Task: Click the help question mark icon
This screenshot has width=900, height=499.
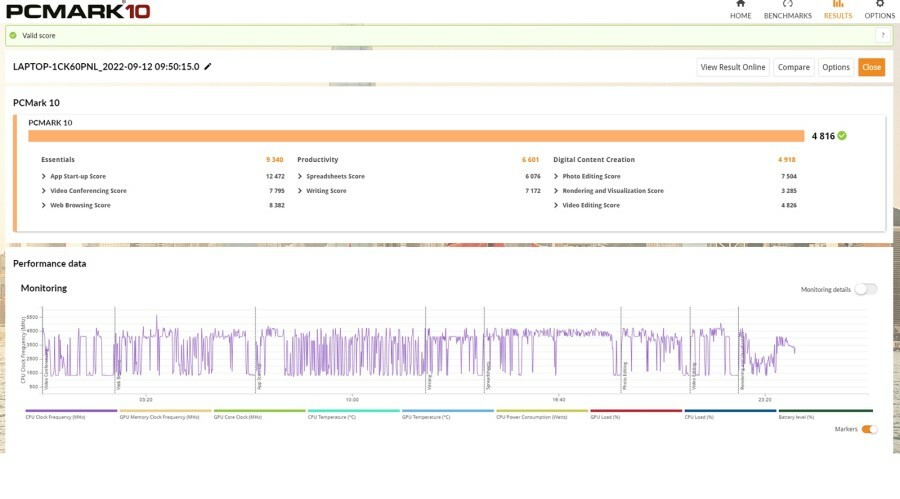Action: point(883,36)
